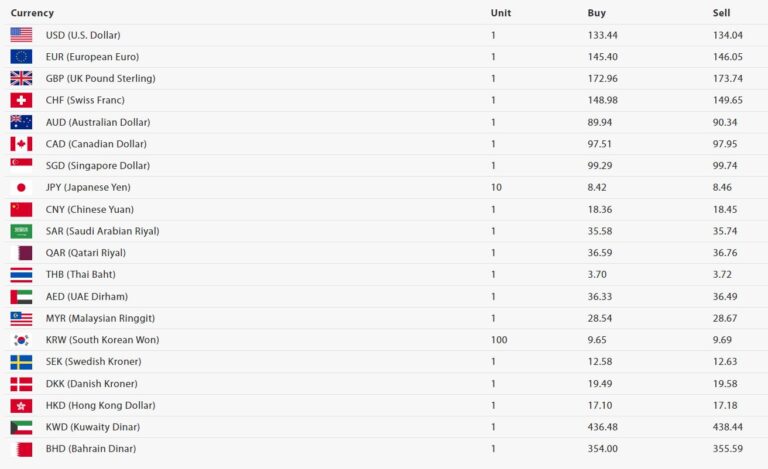Click the Qatar flag icon
The width and height of the screenshot is (768, 469).
[x=21, y=253]
